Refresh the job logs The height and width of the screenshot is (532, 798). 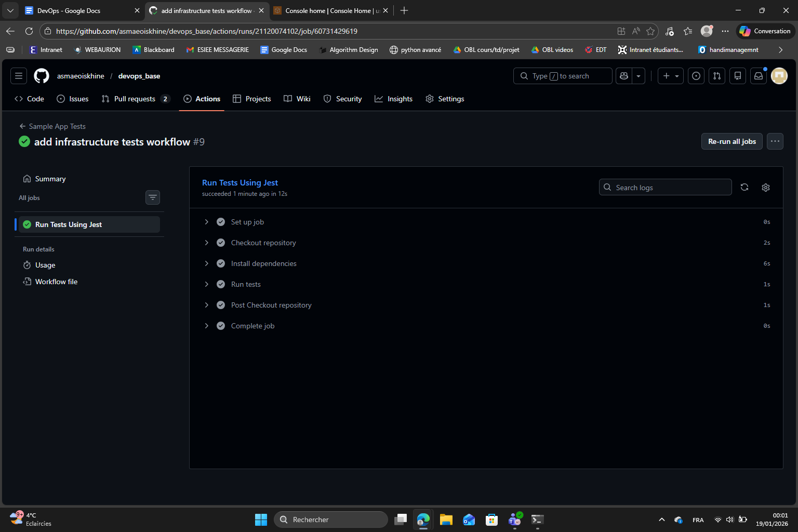click(x=744, y=188)
